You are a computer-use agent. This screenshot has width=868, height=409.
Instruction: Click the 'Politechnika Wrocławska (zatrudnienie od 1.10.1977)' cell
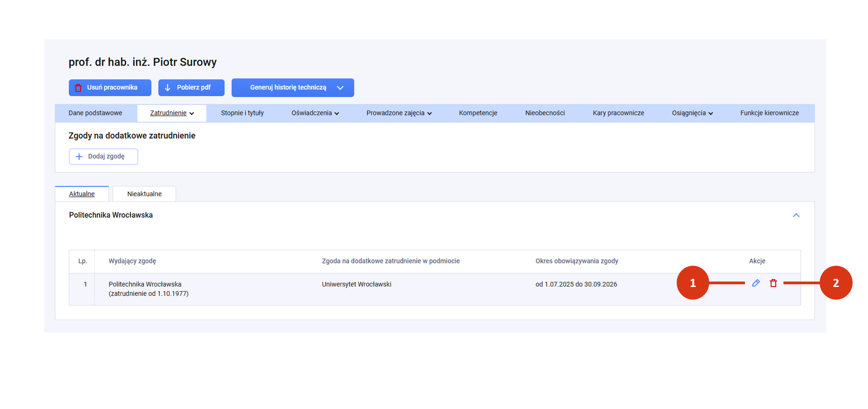148,289
